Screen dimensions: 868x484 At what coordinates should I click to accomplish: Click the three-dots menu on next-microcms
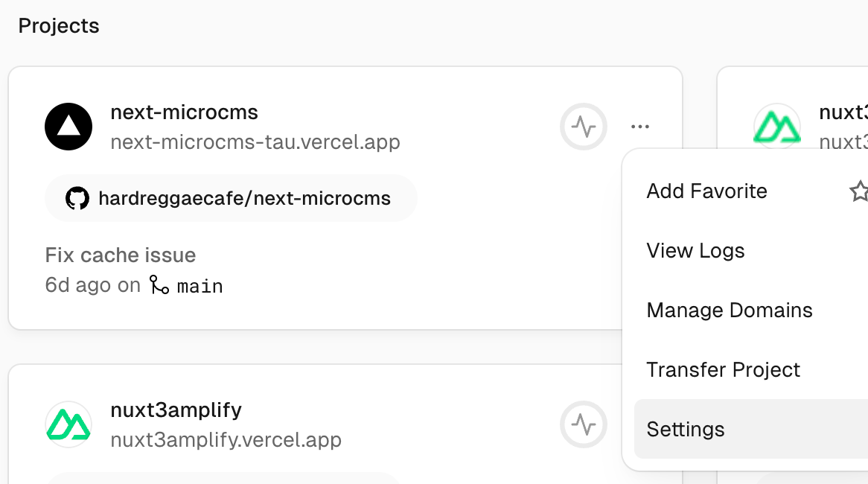click(639, 127)
